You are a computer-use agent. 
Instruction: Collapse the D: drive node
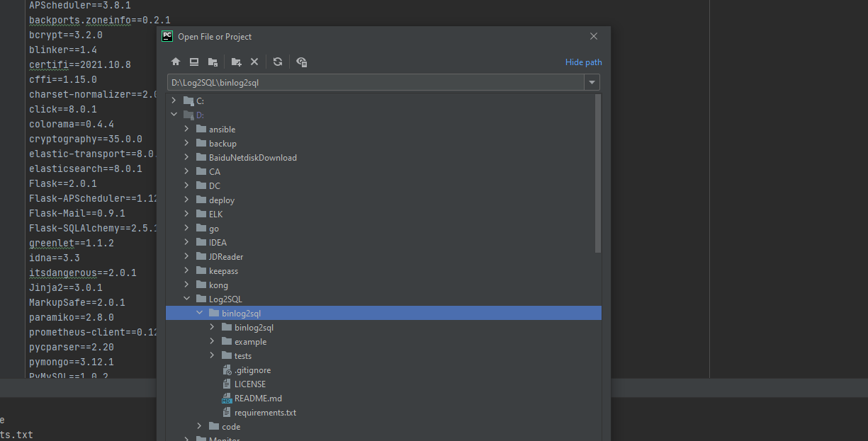point(174,115)
